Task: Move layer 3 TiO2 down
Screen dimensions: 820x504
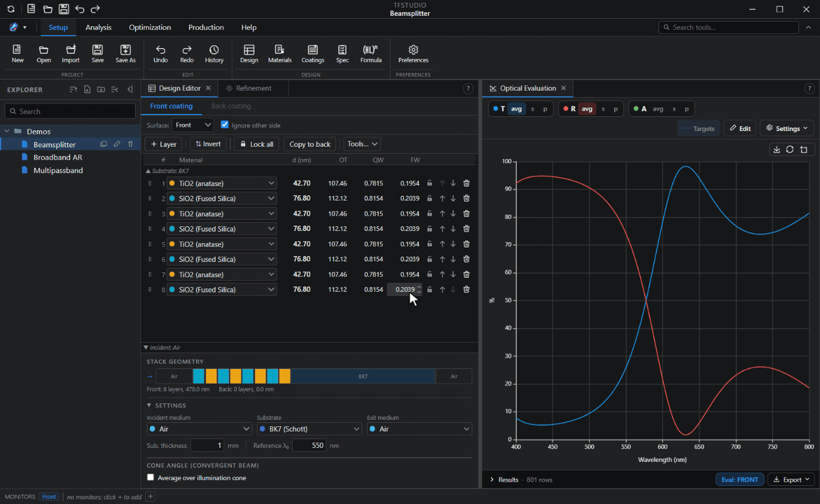Action: click(453, 214)
